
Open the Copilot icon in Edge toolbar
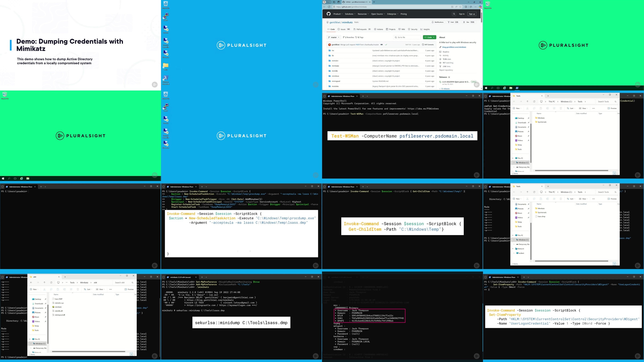point(480,7)
